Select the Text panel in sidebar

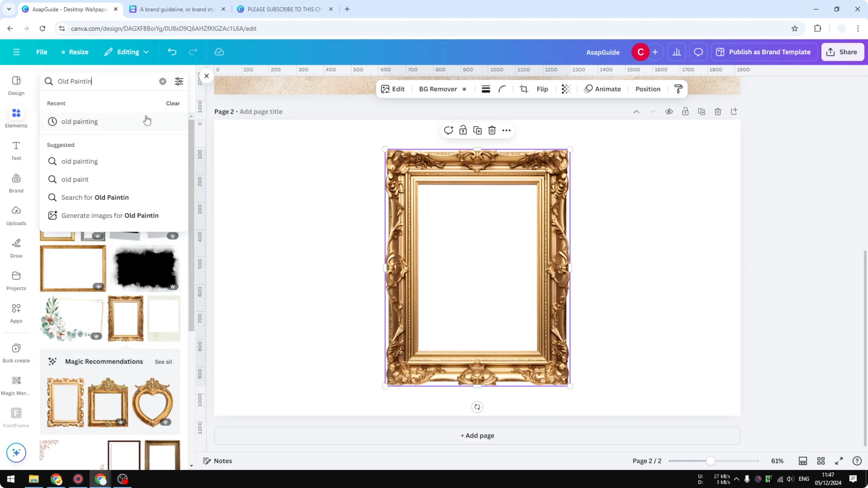tap(16, 151)
